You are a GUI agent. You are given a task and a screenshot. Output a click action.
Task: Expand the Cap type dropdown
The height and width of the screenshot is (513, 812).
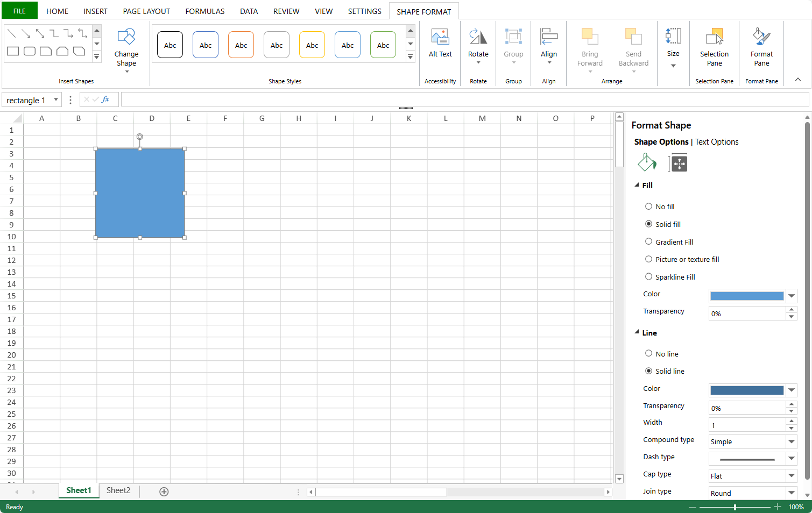coord(791,476)
